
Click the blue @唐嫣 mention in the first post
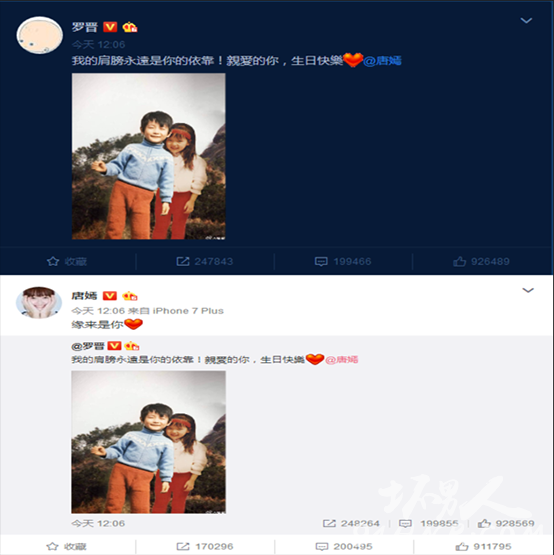click(x=382, y=61)
